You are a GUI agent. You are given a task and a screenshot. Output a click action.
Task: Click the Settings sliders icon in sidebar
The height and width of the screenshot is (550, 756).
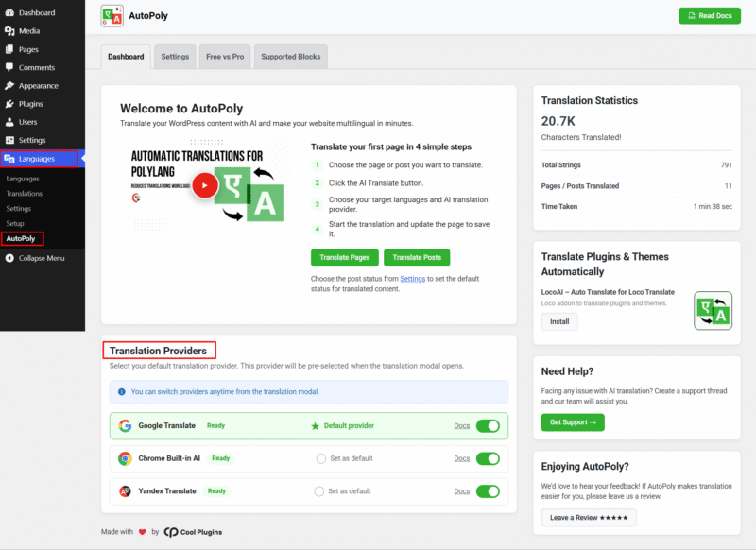coord(9,140)
